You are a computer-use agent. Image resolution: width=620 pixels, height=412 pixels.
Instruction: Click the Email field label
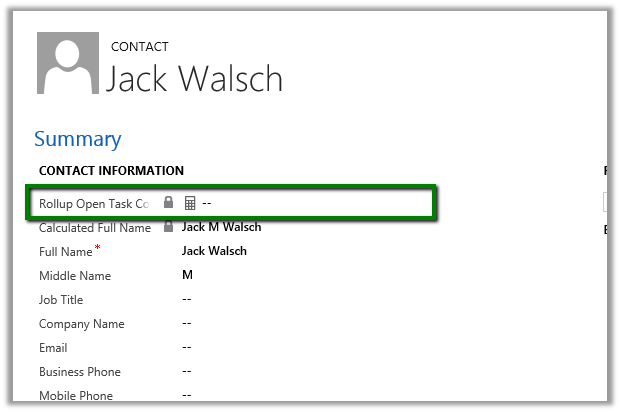point(53,348)
